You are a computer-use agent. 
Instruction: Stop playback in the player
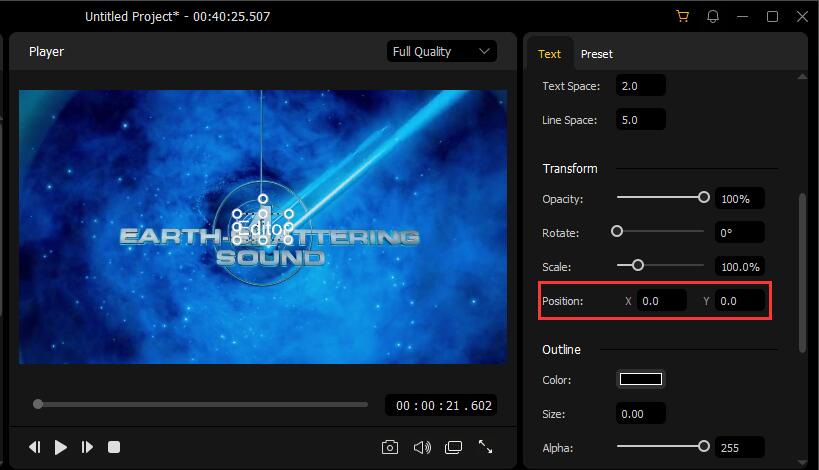click(114, 447)
